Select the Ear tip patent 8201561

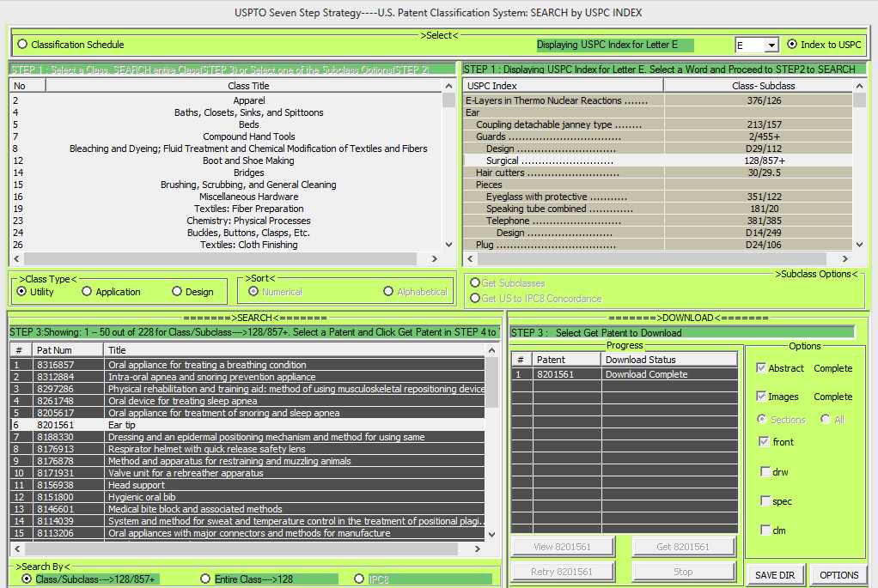pos(247,425)
